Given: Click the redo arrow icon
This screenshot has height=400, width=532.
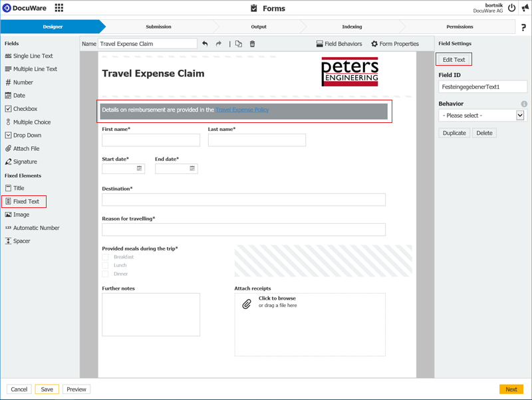Looking at the screenshot, I should pyautogui.click(x=218, y=44).
